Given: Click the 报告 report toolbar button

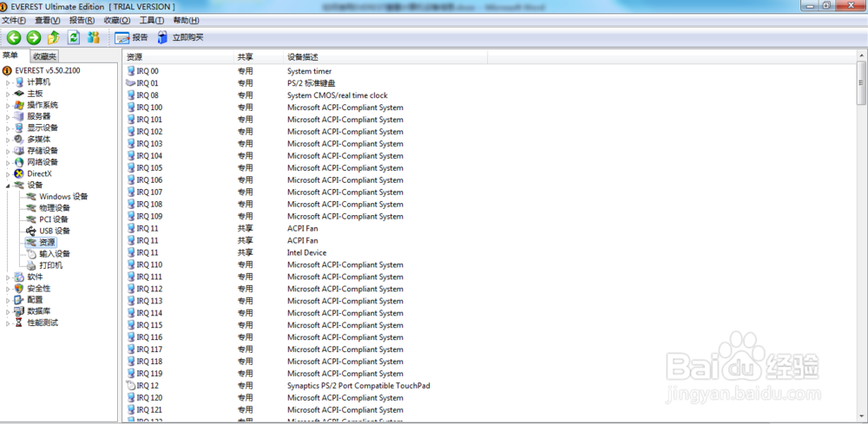Looking at the screenshot, I should (x=131, y=37).
